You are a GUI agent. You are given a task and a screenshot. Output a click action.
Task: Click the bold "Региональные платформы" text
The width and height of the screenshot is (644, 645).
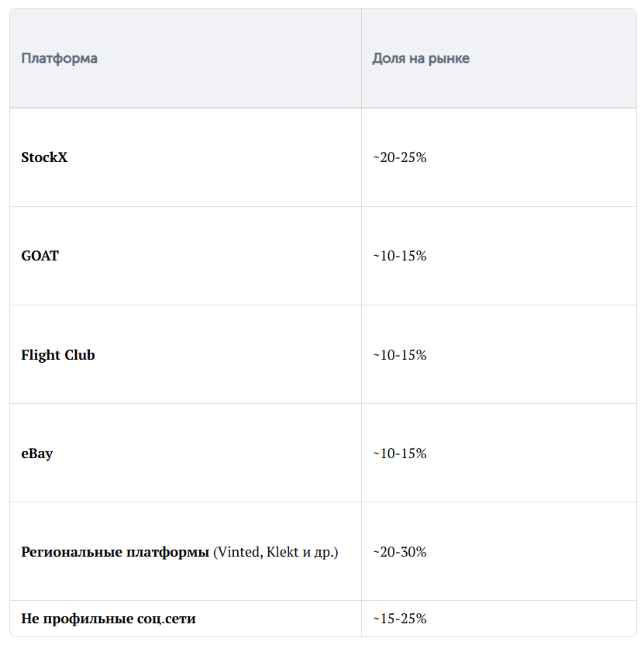[x=115, y=552]
